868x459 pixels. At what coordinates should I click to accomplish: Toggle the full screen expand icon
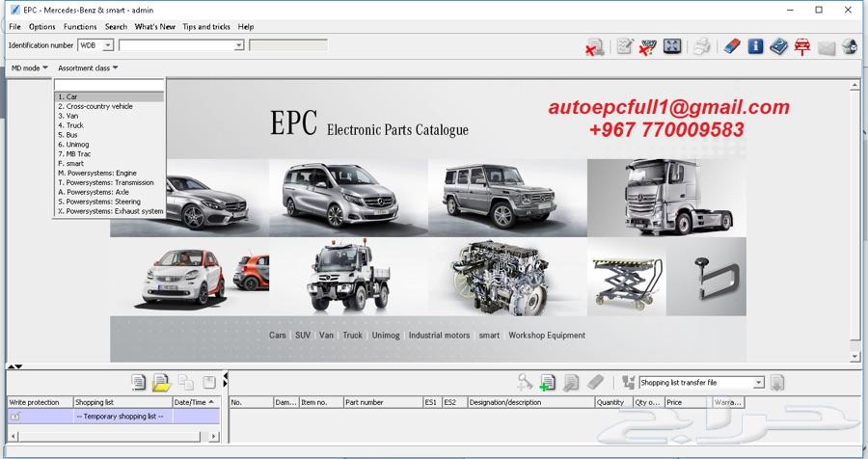(672, 46)
